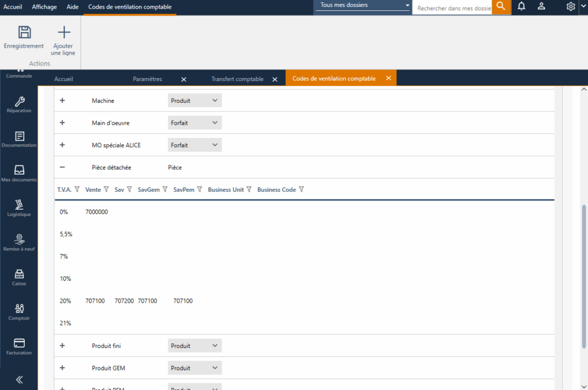Open the Tous mes dossiers dropdown
This screenshot has height=390, width=588.
(365, 5)
